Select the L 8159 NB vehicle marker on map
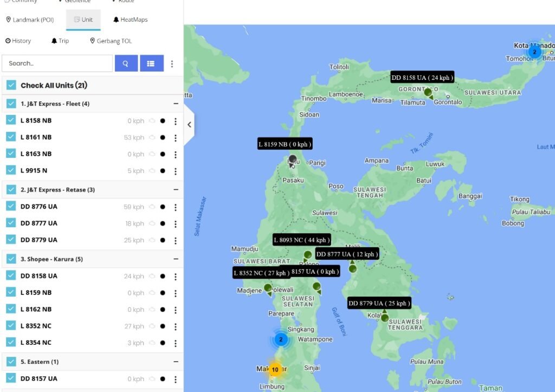This screenshot has height=392, width=555. (292, 160)
